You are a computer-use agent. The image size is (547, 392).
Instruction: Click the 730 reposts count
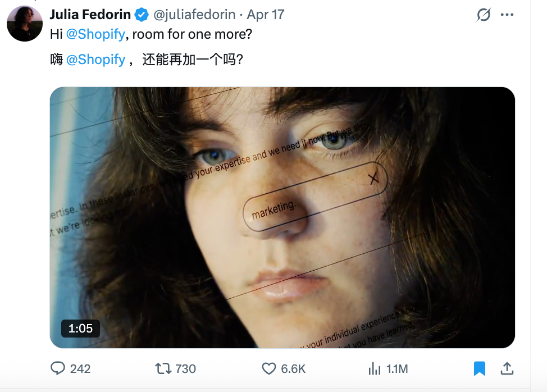[x=185, y=368]
